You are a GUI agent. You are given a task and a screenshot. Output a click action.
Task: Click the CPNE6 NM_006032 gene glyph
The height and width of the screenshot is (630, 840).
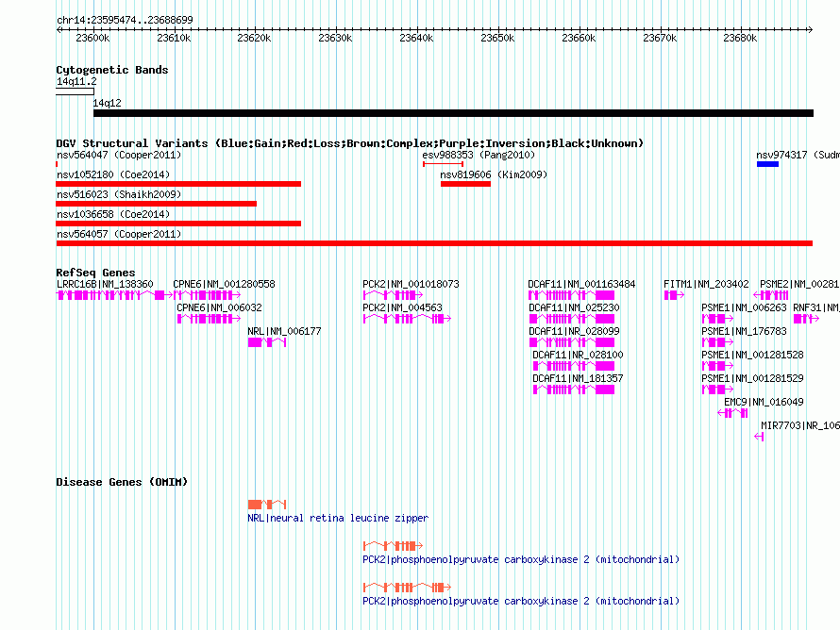(209, 319)
